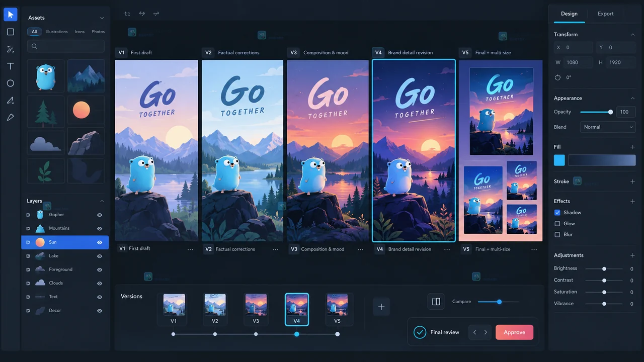The width and height of the screenshot is (644, 362).
Task: Add an Adjustment with the plus icon
Action: (x=632, y=255)
